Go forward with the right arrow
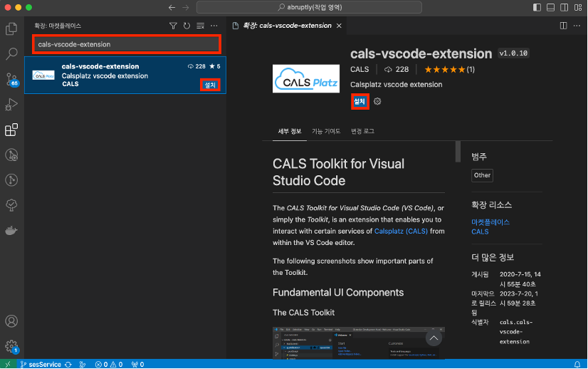588x369 pixels. pos(186,8)
